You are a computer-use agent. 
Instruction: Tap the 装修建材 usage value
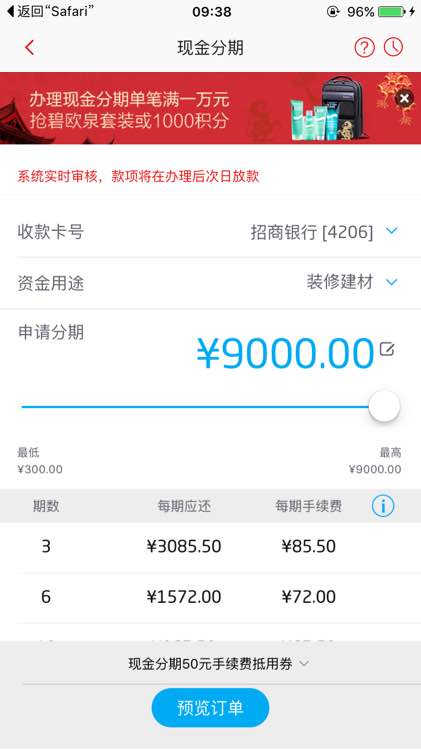pyautogui.click(x=340, y=282)
